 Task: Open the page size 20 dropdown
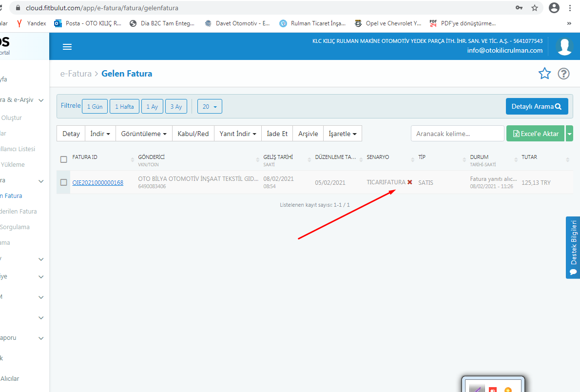[x=209, y=107]
